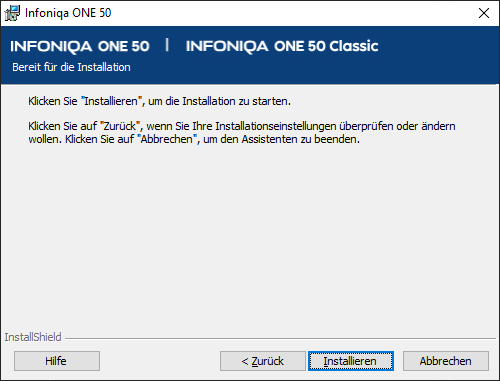Open the Hilfe button
This screenshot has height=381, width=500.
[x=57, y=361]
